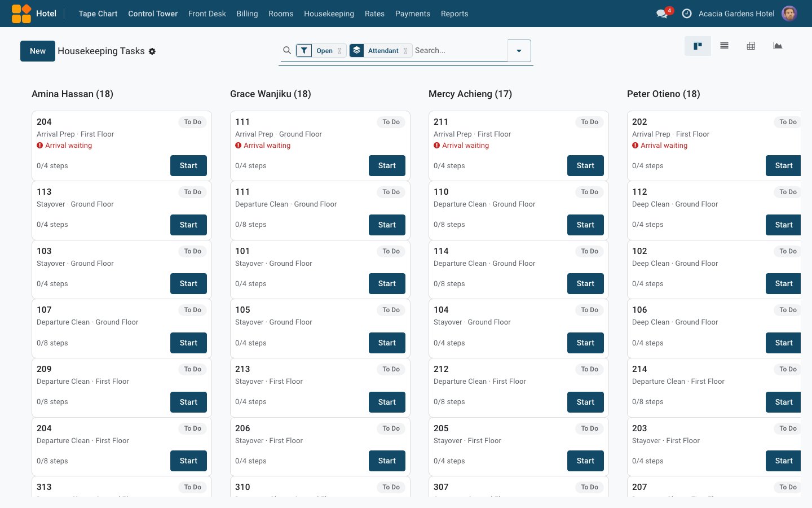
Task: Open the Reports menu
Action: [x=454, y=14]
